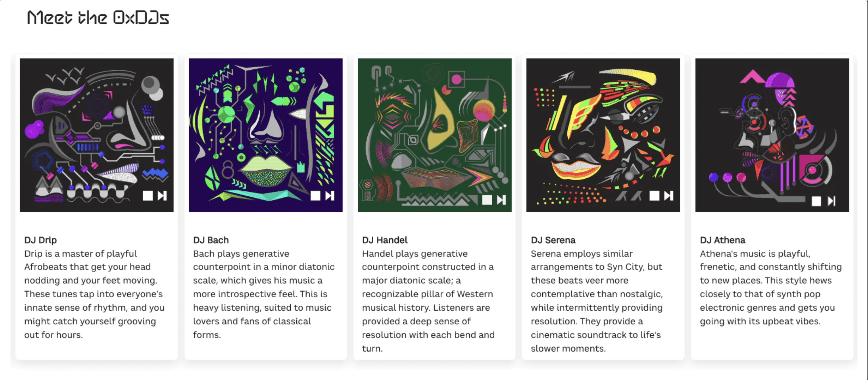Skip to next track on DJ Bach's card
Screen dimensions: 868x380
(x=330, y=196)
